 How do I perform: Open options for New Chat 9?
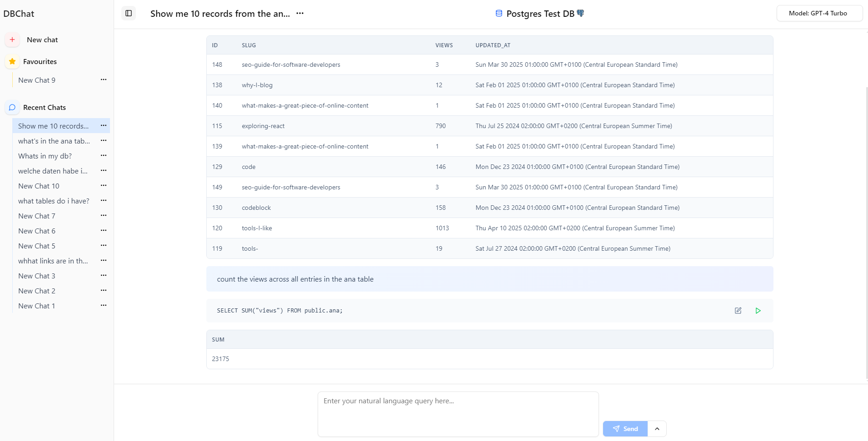104,79
